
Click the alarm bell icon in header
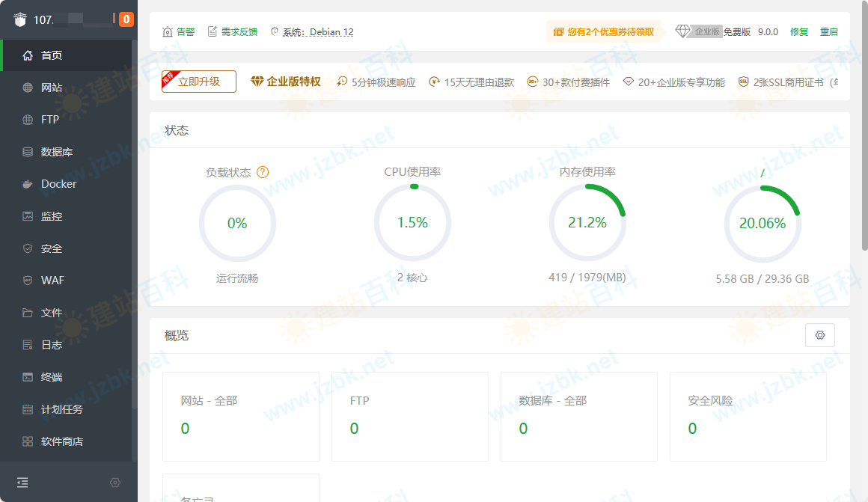168,32
